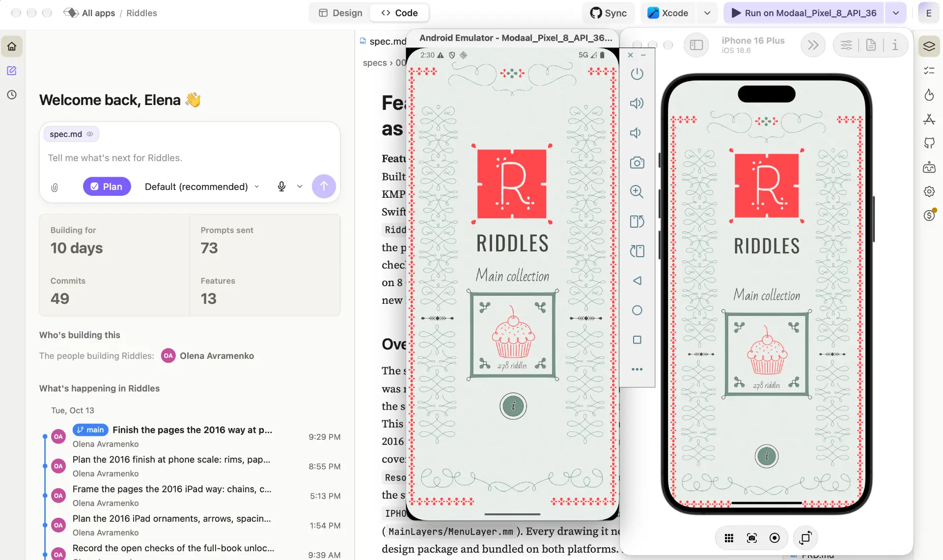The image size is (943, 560).
Task: Click the simulator record button
Action: pos(775,538)
